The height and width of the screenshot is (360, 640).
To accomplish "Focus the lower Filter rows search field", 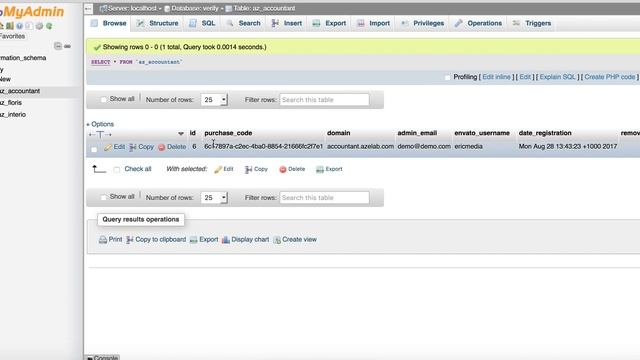I will coord(324,198).
